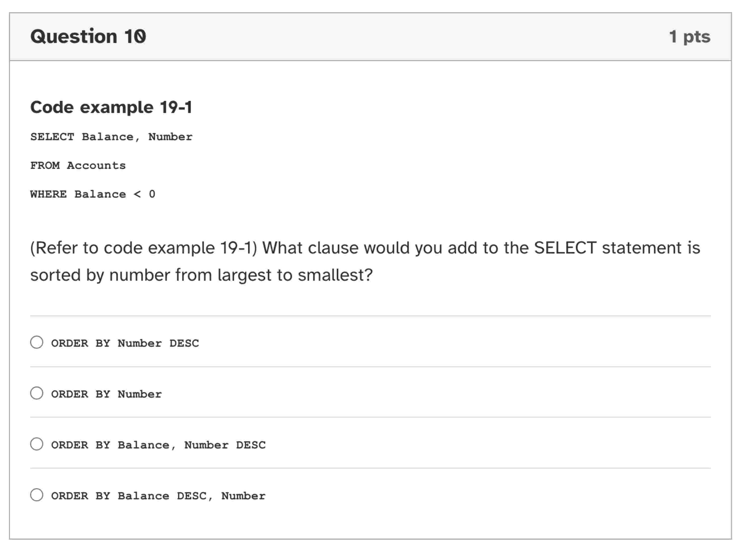The width and height of the screenshot is (756, 541).
Task: Click the fourth answer label text
Action: 158,495
